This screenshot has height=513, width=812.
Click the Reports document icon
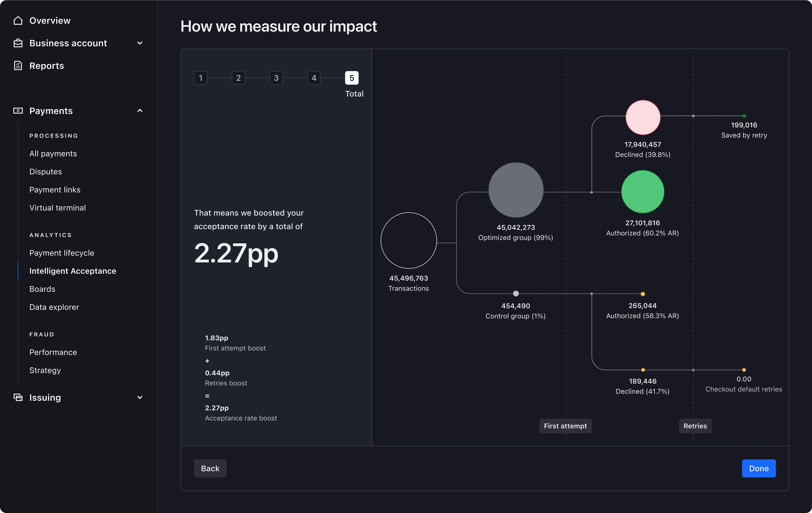click(x=18, y=65)
